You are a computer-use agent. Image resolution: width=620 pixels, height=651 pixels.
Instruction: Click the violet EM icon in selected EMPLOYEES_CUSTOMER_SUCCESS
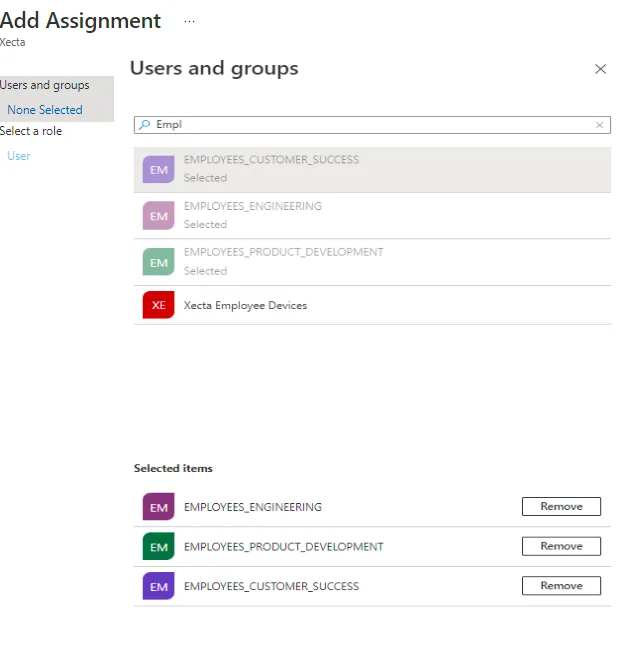(158, 586)
